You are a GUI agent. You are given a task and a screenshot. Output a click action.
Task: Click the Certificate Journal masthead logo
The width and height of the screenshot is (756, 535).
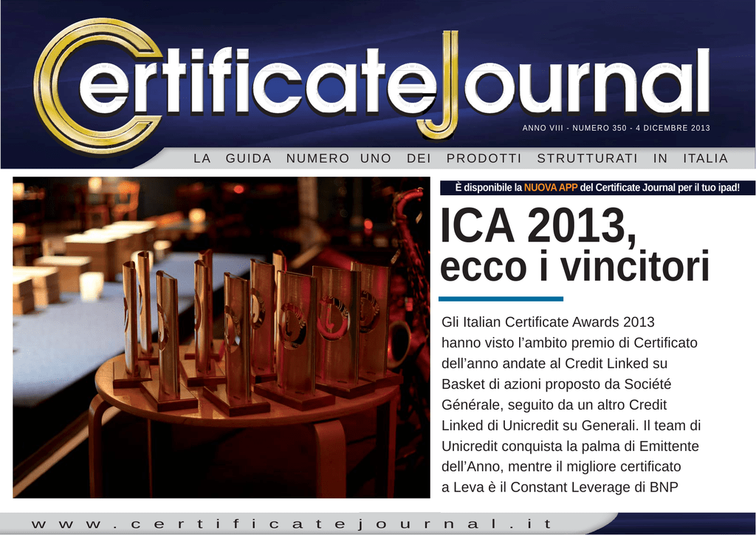(x=372, y=86)
